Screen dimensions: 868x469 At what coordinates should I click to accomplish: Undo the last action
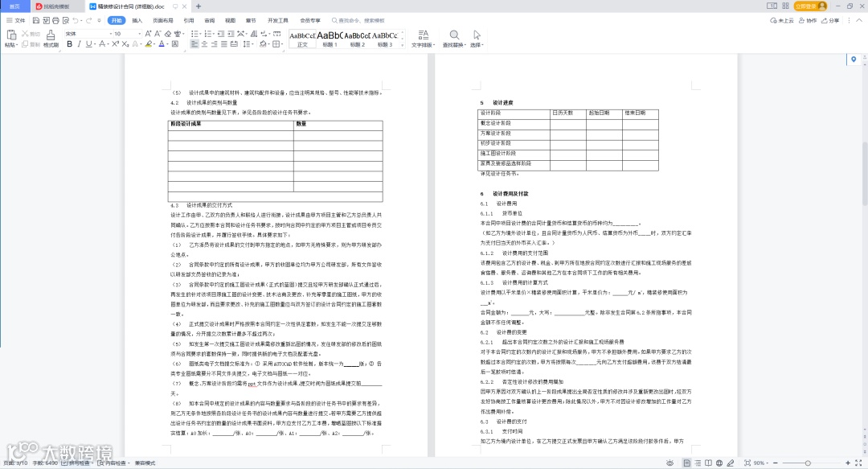(x=76, y=20)
